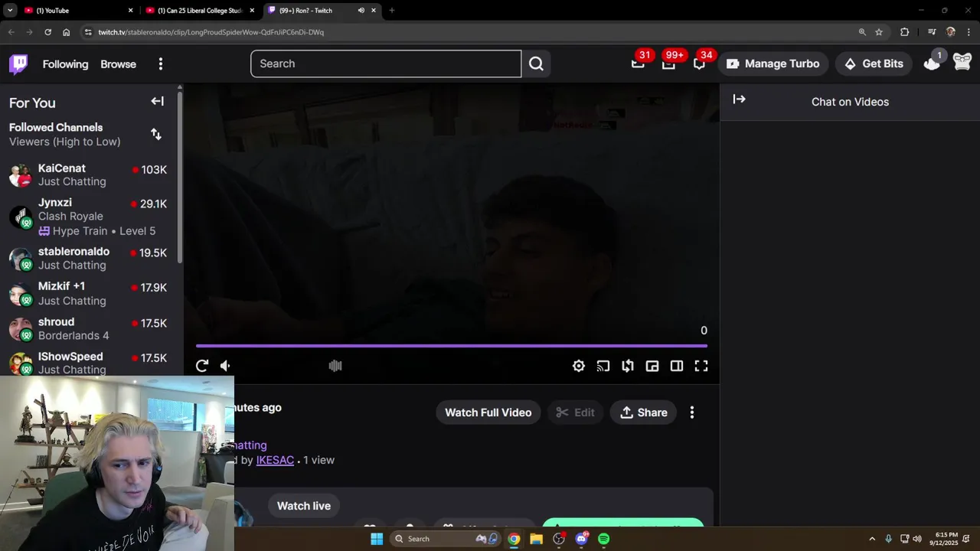Click the Get Bits button

click(874, 64)
